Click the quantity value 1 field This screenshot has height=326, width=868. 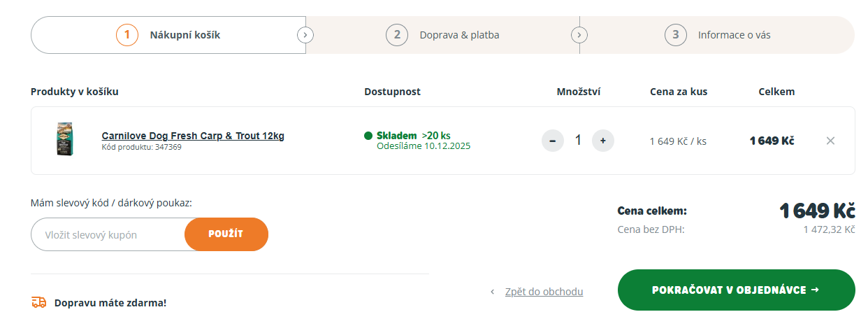pos(577,141)
